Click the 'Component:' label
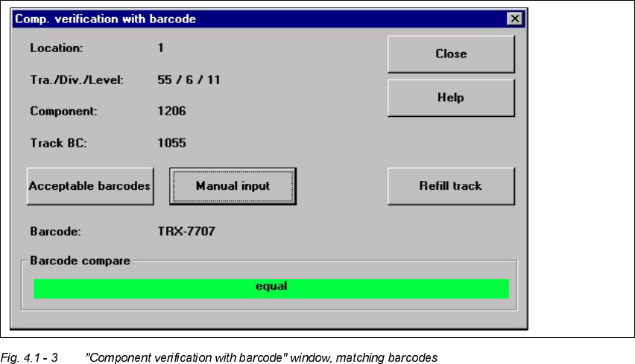 tap(63, 111)
